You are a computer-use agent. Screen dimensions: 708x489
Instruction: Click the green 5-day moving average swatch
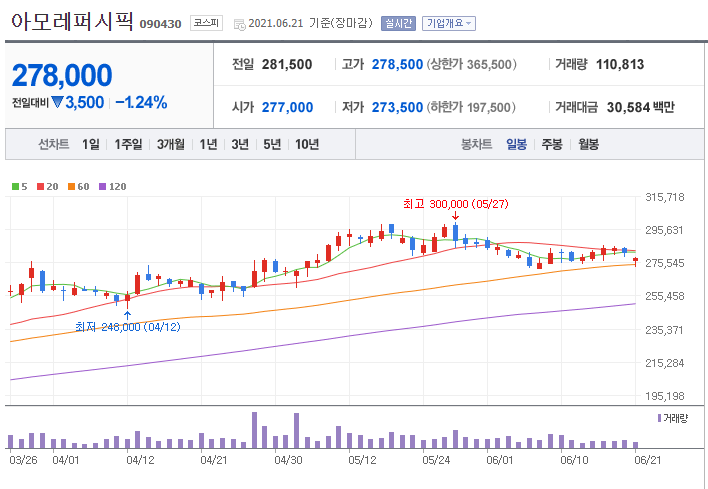tap(15, 186)
